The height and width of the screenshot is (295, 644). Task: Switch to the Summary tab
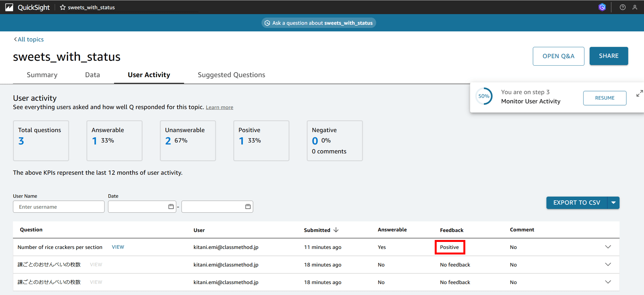pos(42,75)
